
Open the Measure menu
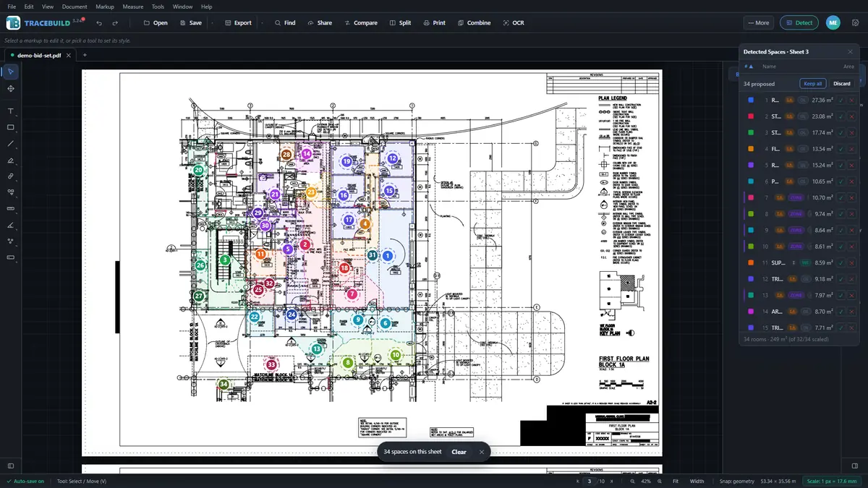pos(133,7)
